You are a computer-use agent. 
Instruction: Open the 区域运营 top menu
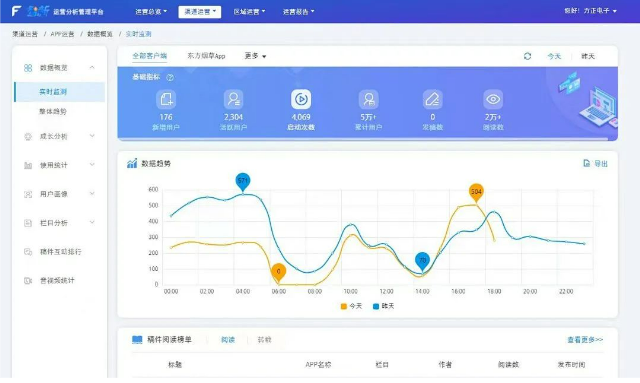coord(249,12)
